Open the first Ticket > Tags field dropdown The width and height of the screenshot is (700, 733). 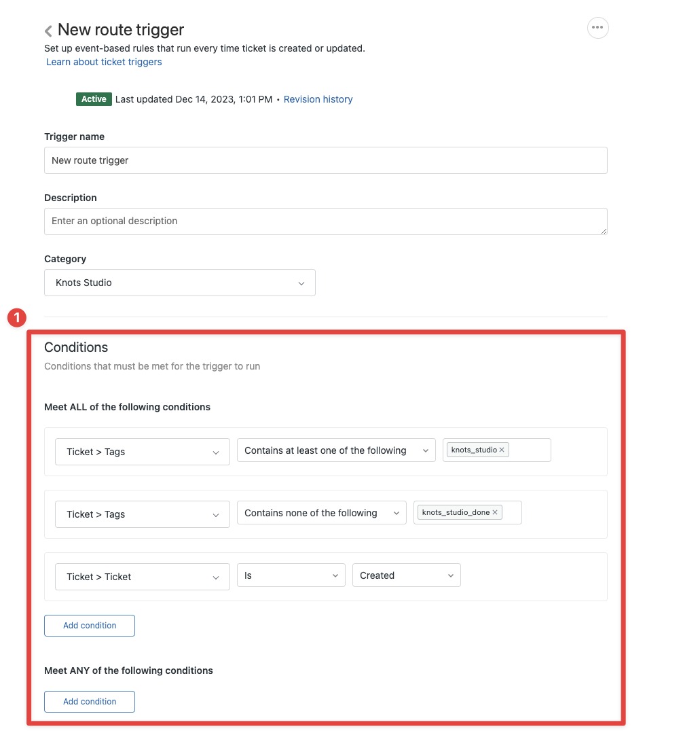[x=143, y=452]
